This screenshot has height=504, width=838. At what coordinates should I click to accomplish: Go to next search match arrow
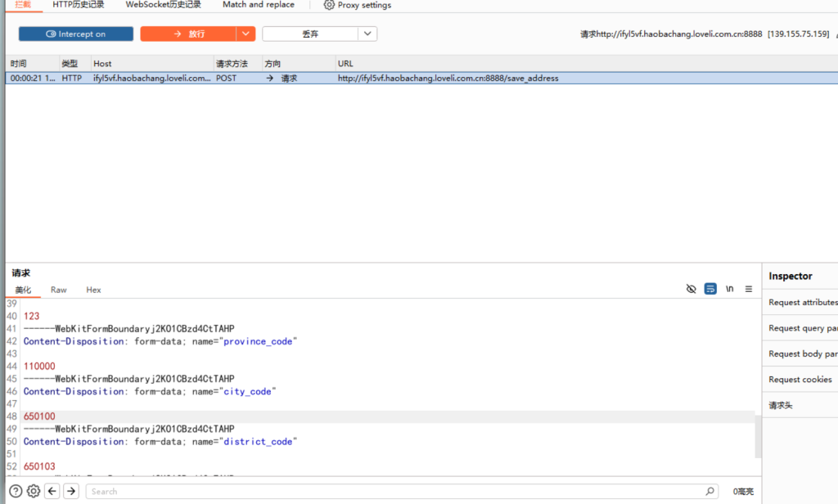71,491
